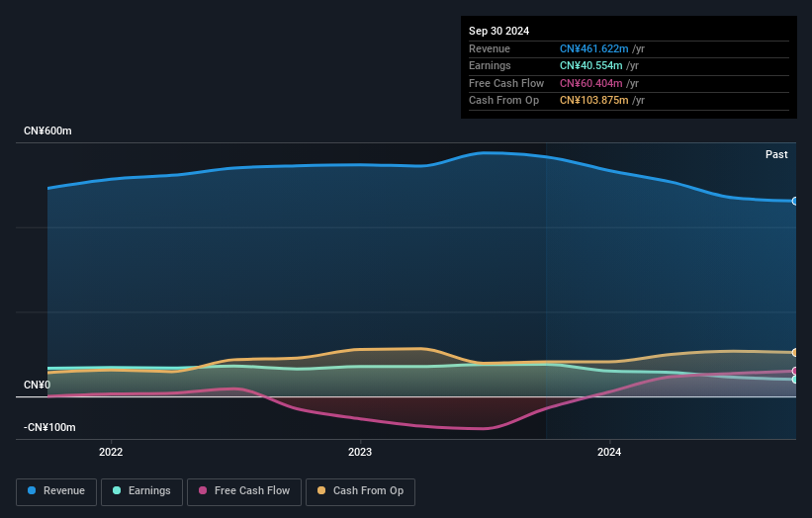Toggle the Cash From Op legend button

[x=360, y=491]
